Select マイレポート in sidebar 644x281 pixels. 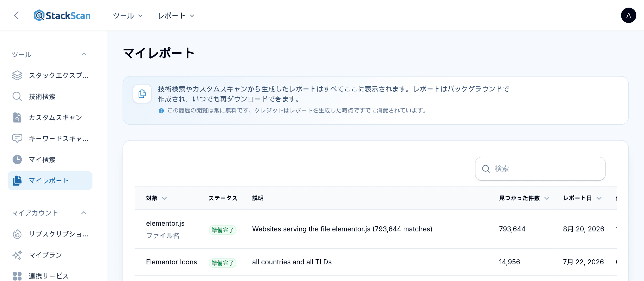tap(50, 181)
